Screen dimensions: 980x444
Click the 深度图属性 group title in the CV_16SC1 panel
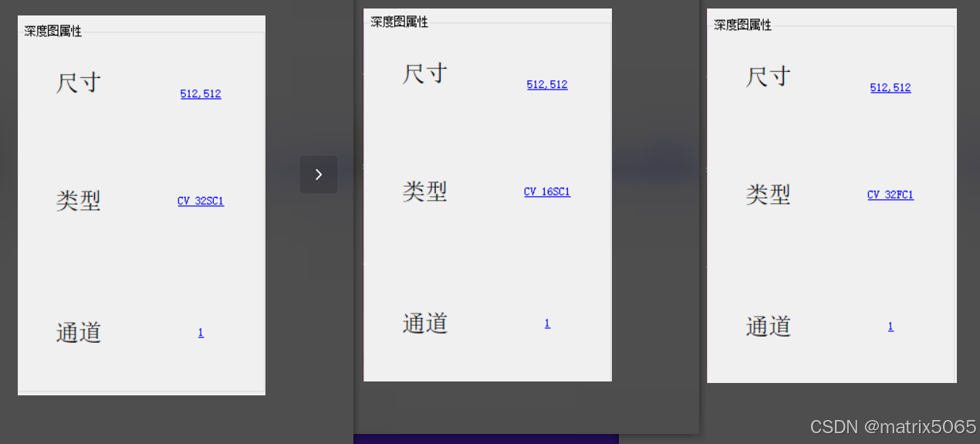pos(399,22)
